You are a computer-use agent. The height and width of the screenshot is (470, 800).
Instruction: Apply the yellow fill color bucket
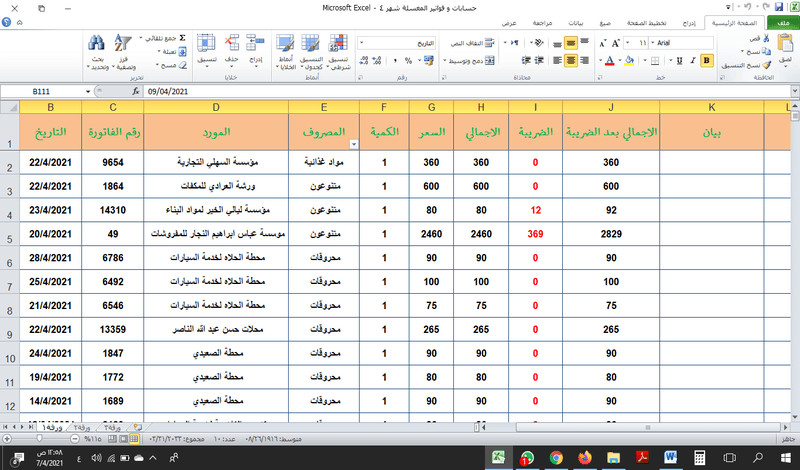pyautogui.click(x=629, y=60)
